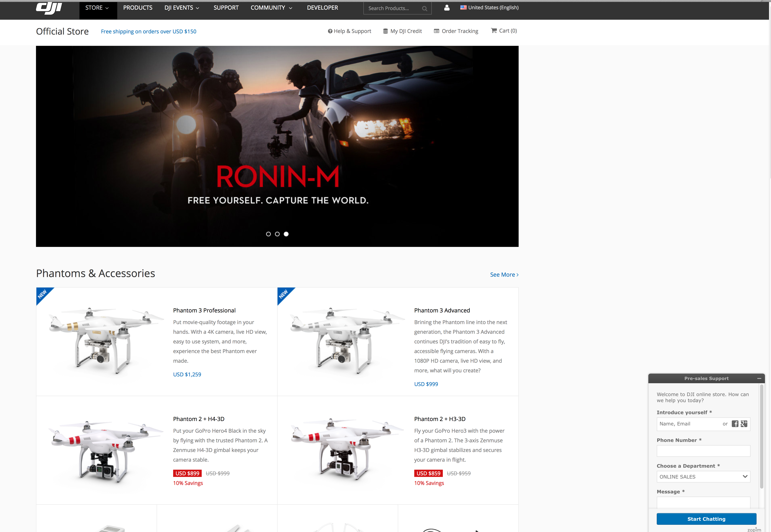
Task: Click free shipping promo link
Action: [149, 31]
